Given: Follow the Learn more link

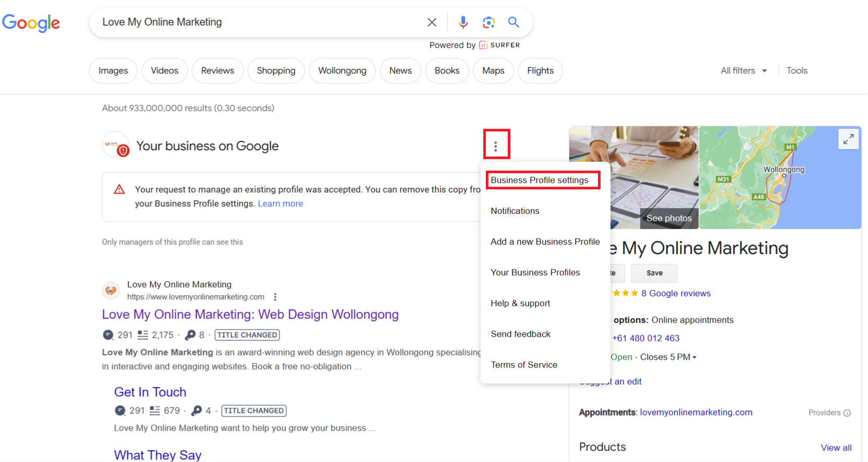Looking at the screenshot, I should [x=280, y=203].
